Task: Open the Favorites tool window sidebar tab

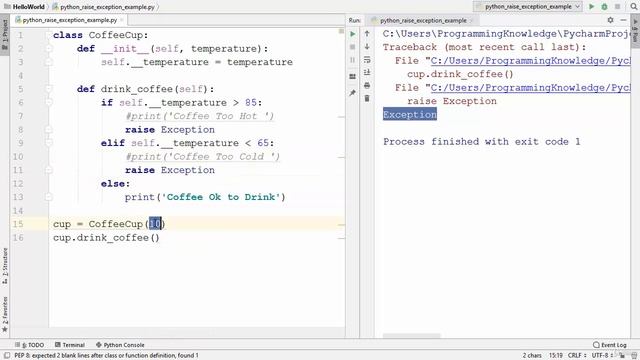Action: tap(5, 314)
